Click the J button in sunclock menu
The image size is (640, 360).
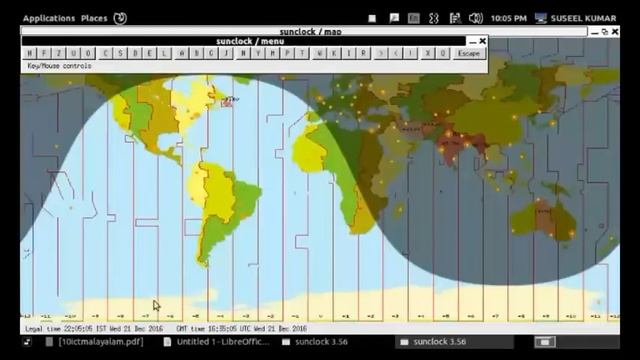pos(226,53)
